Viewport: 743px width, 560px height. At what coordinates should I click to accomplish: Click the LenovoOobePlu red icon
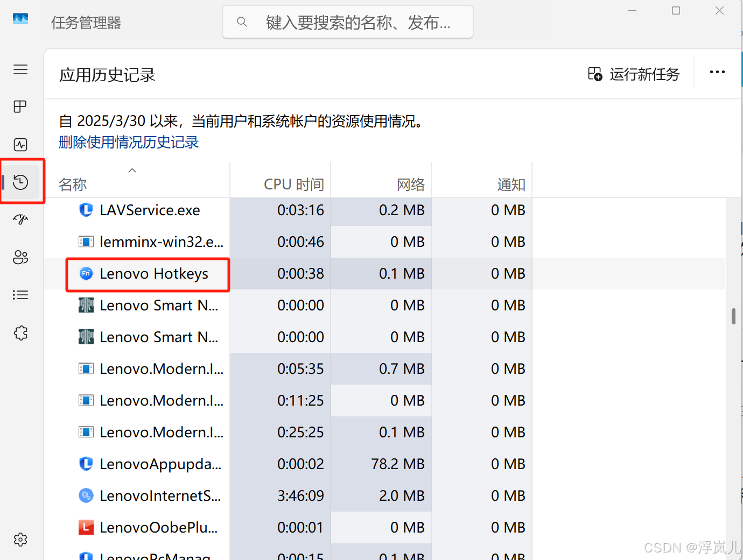86,527
